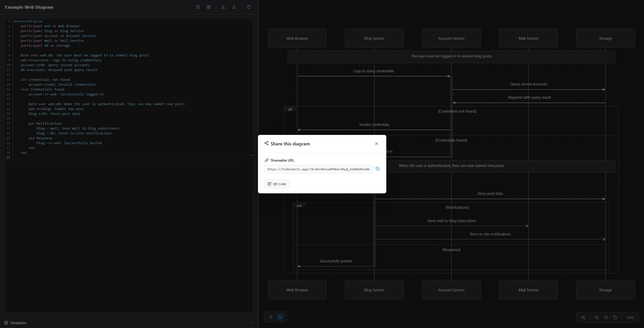Image resolution: width=644 pixels, height=328 pixels.
Task: Open the help question-mark icon
Action: click(249, 7)
